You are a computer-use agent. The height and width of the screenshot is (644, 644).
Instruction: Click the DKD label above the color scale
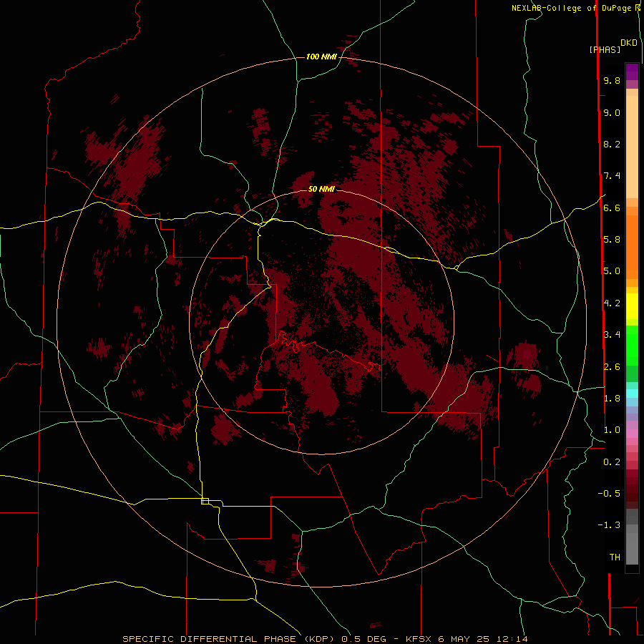(629, 43)
